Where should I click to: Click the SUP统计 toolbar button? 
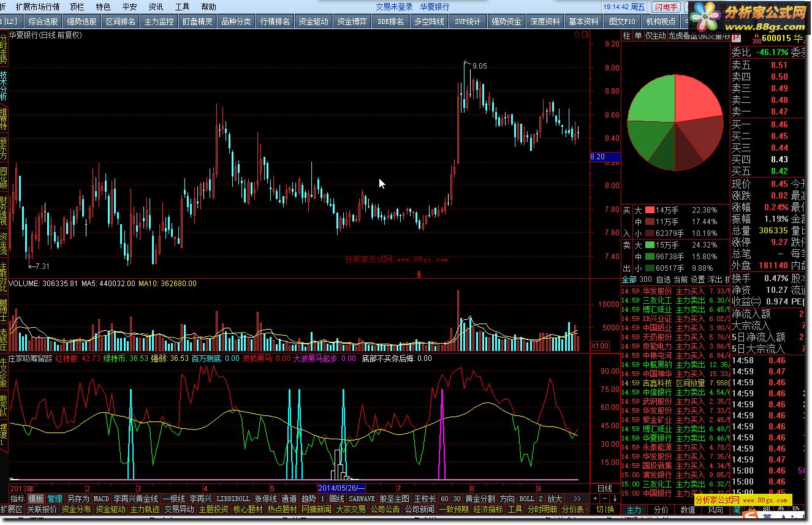tap(468, 21)
